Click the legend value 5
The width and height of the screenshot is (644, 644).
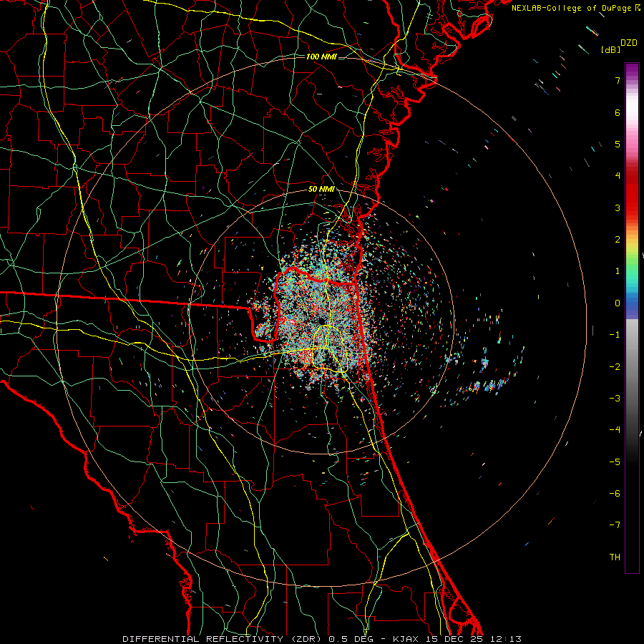point(618,144)
